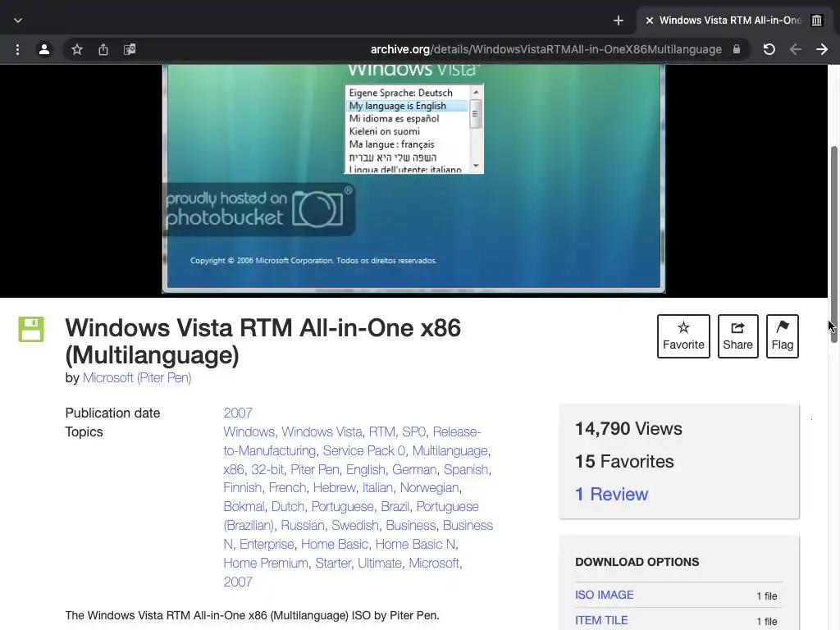
Task: Open the Service Pack 0 topic
Action: pyautogui.click(x=363, y=450)
